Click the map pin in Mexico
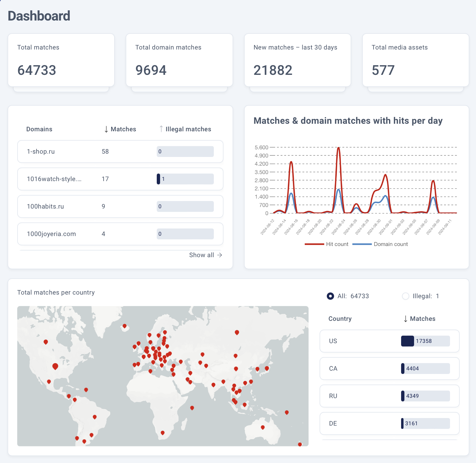Viewport: 476px width, 463px height. tap(49, 382)
